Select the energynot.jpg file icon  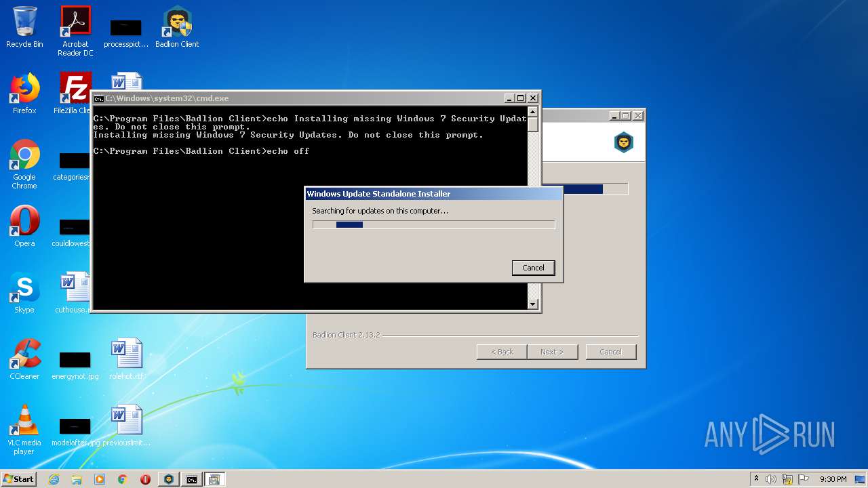pyautogui.click(x=75, y=365)
